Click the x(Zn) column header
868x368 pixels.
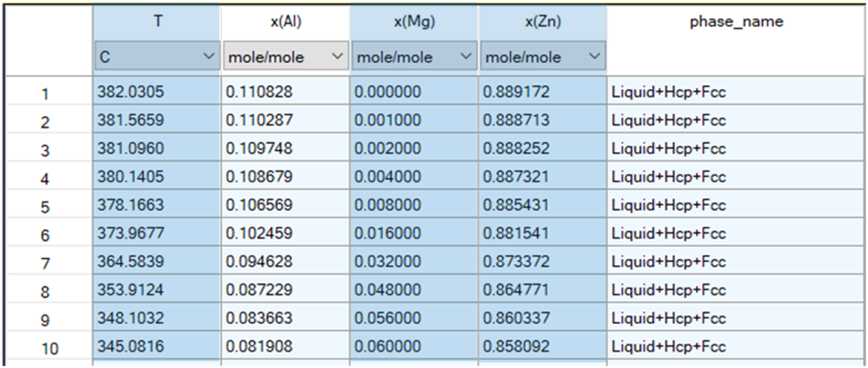pyautogui.click(x=543, y=22)
